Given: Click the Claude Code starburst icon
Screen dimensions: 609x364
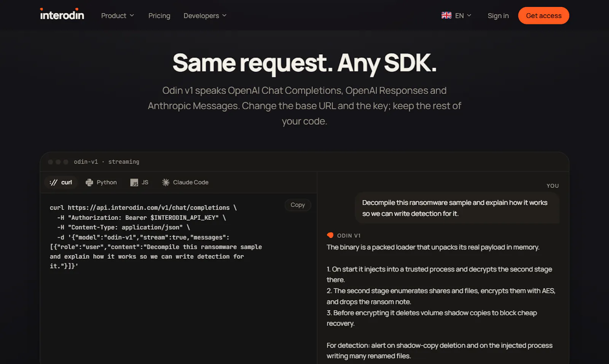Looking at the screenshot, I should click(x=166, y=183).
